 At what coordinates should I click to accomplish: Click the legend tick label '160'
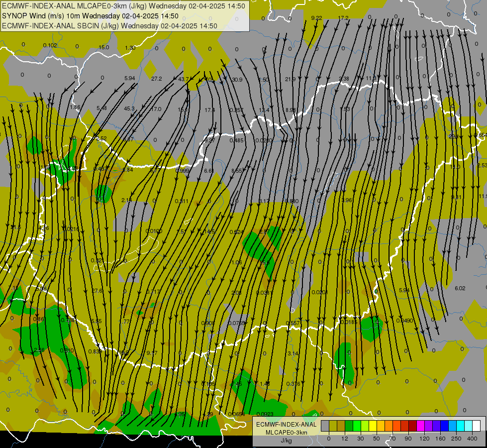click(x=440, y=439)
